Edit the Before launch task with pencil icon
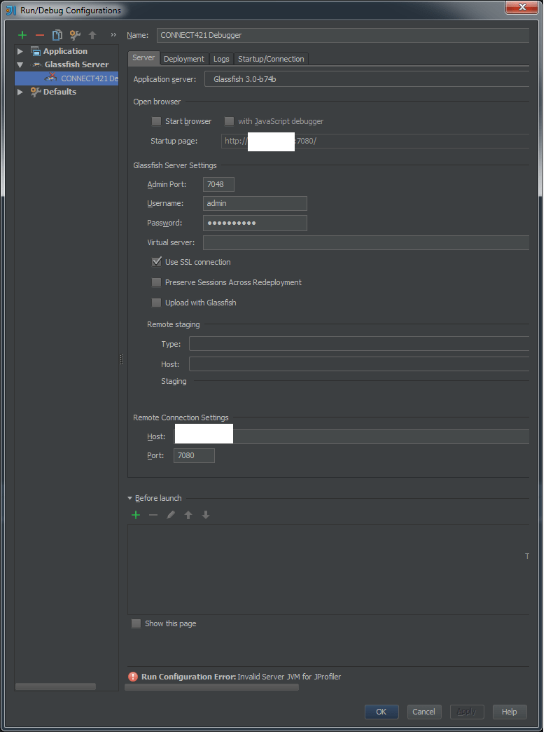 170,515
